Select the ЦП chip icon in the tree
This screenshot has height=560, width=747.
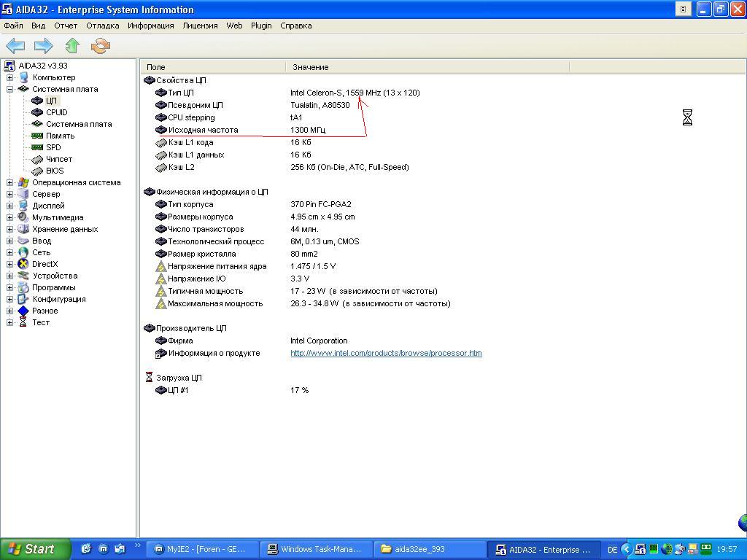click(x=37, y=101)
